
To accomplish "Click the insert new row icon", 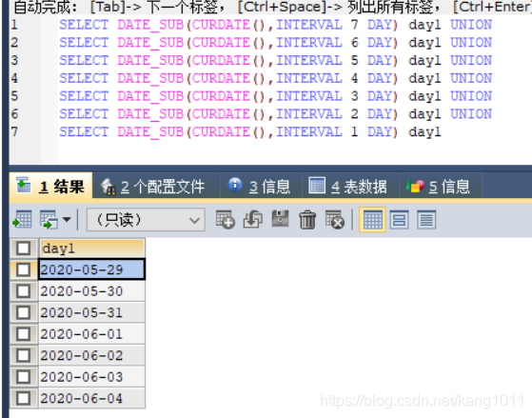I will pyautogui.click(x=226, y=219).
